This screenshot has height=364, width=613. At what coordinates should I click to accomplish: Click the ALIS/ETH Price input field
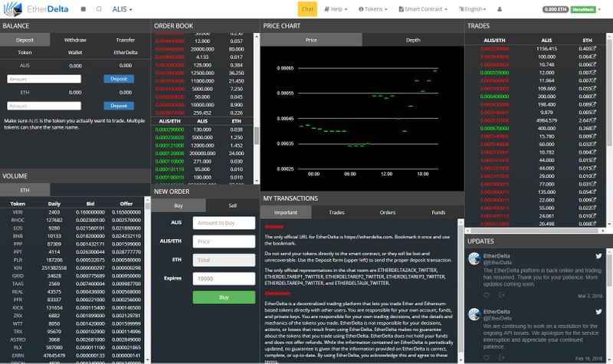pyautogui.click(x=224, y=241)
